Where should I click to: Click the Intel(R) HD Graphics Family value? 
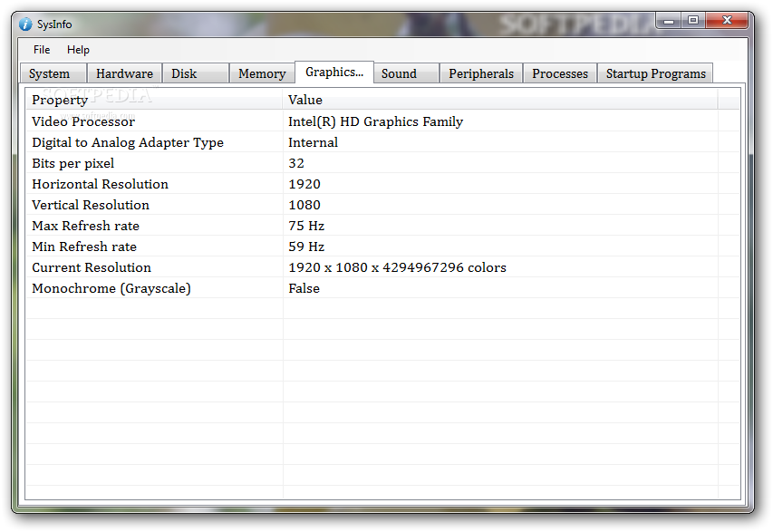point(376,121)
